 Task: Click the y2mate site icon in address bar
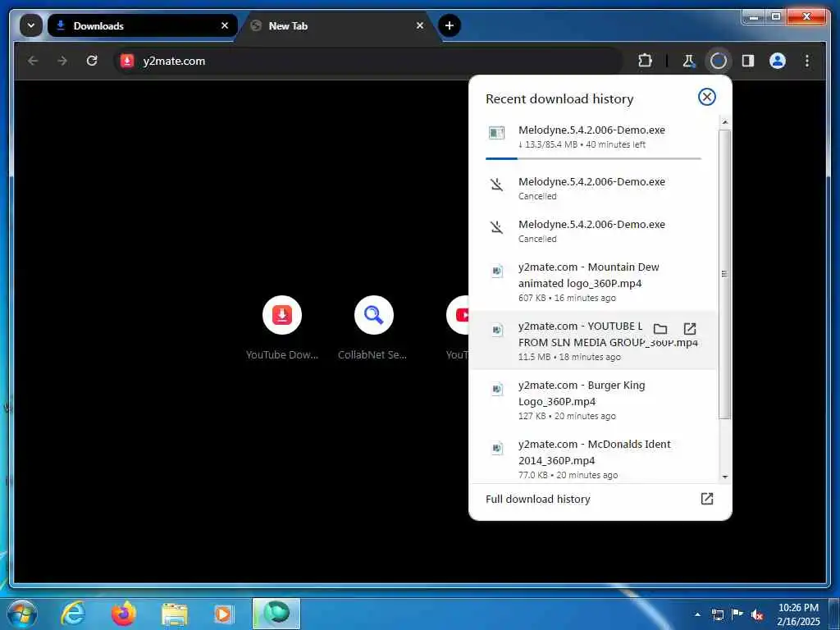point(127,61)
